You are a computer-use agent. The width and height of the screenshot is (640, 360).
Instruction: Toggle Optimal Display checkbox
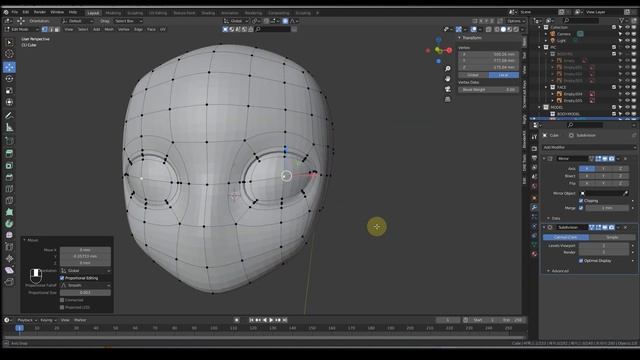coord(581,260)
